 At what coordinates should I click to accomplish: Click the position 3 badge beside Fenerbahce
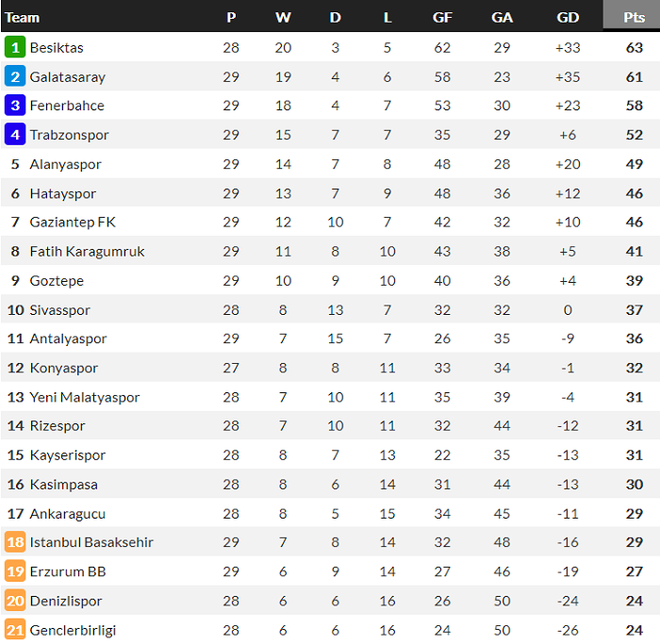(15, 106)
